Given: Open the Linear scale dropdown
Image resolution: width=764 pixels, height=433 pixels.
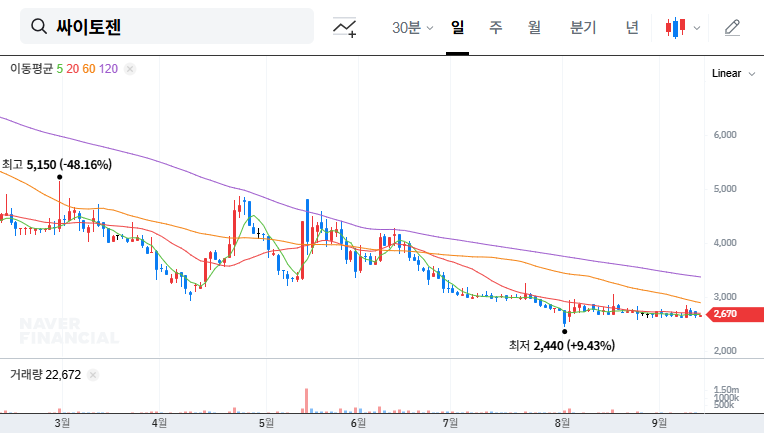Looking at the screenshot, I should [733, 74].
